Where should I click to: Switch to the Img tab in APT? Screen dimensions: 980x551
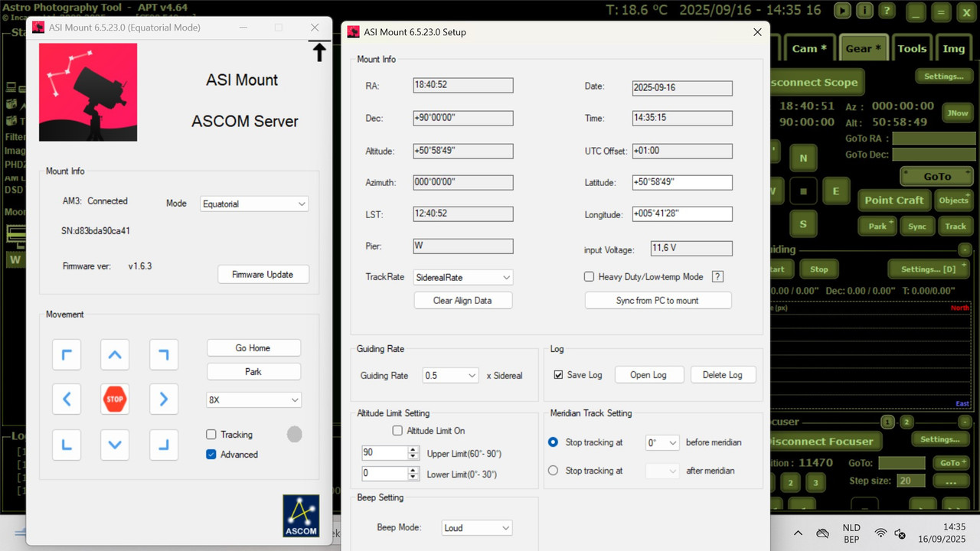click(x=954, y=48)
